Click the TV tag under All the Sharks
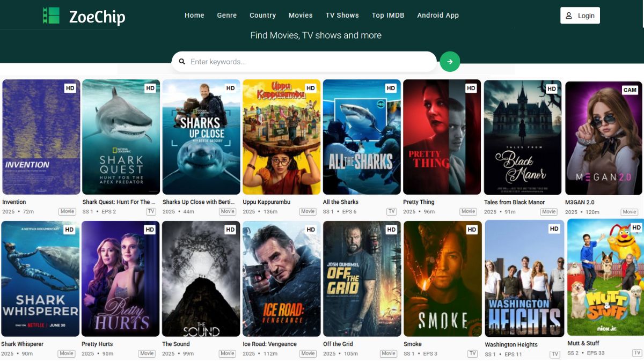 point(392,211)
